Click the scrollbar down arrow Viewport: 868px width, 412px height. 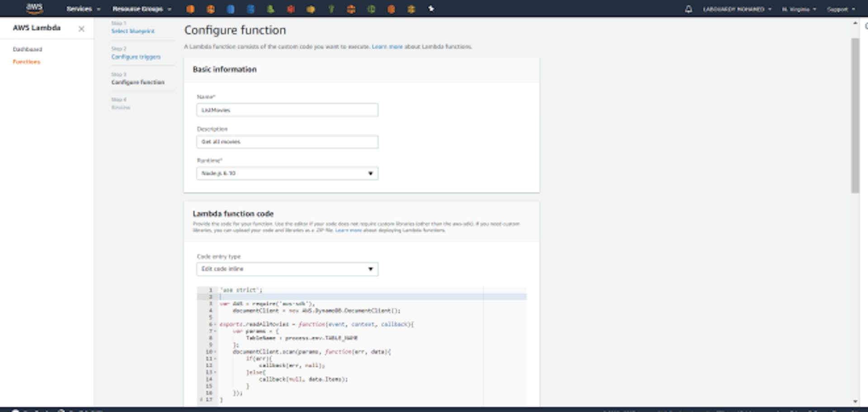tap(855, 401)
